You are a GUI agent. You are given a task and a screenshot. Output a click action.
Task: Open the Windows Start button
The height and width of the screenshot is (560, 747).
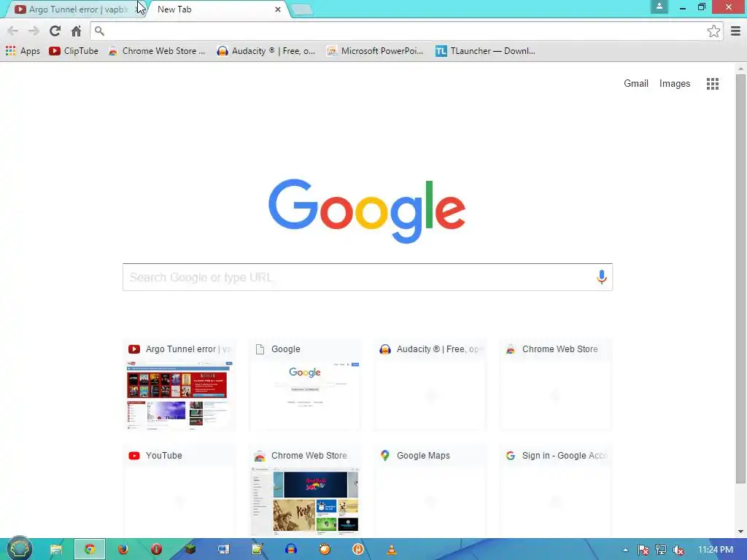(19, 549)
